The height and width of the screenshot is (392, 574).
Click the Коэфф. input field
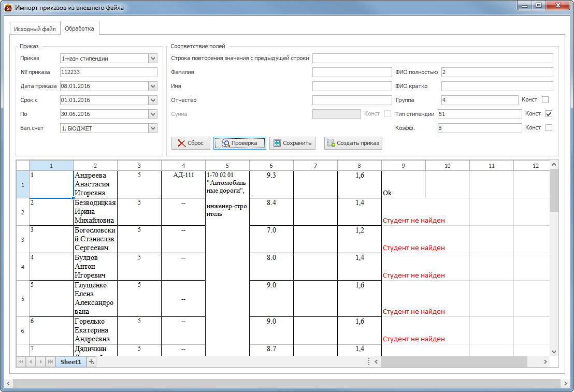(x=480, y=128)
